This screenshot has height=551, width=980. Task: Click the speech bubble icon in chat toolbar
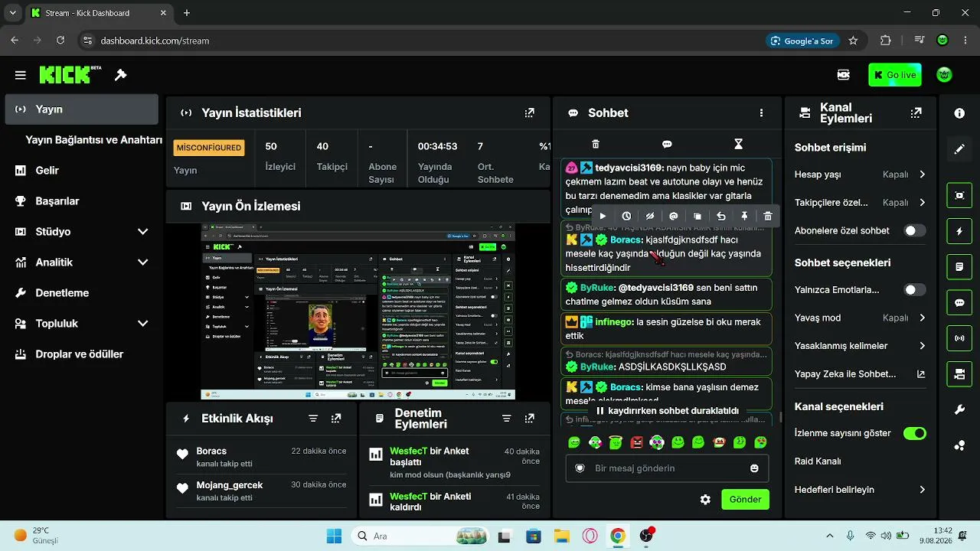pyautogui.click(x=667, y=144)
